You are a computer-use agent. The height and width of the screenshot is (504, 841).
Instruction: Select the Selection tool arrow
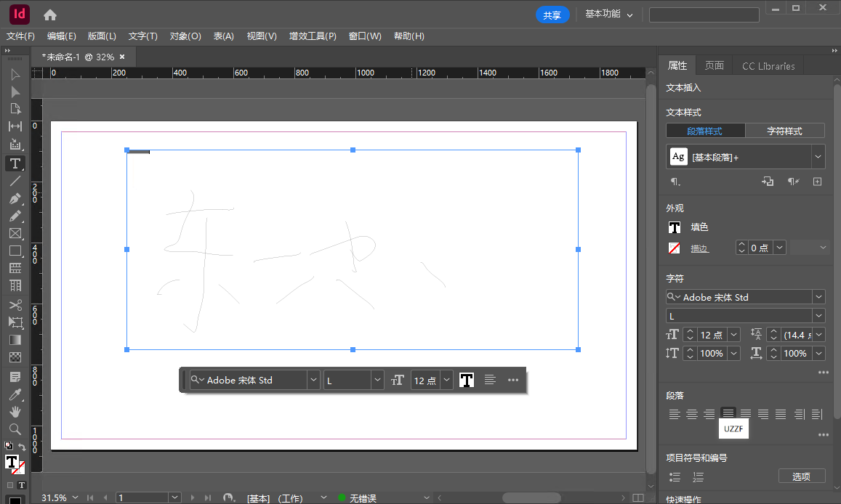[x=15, y=74]
